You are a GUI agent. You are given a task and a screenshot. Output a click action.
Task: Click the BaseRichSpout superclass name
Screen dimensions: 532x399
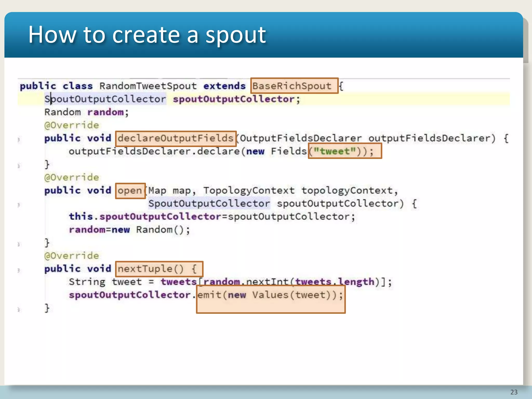pos(292,86)
